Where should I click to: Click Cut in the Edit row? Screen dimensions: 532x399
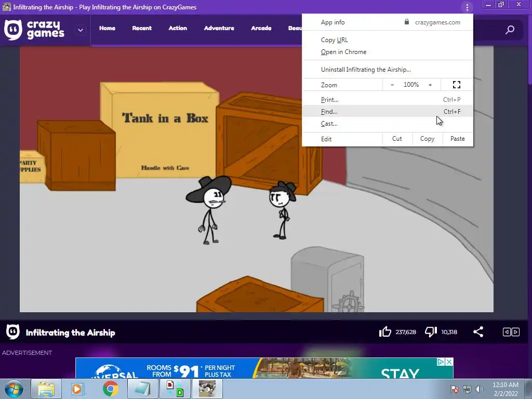[397, 139]
